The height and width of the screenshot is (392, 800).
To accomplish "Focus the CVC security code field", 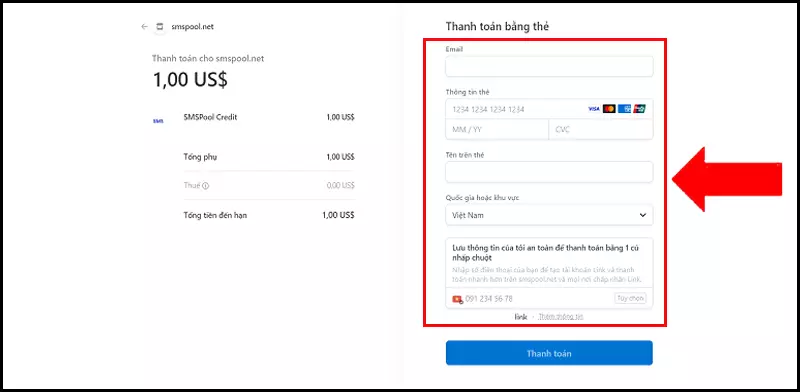I will tap(601, 130).
